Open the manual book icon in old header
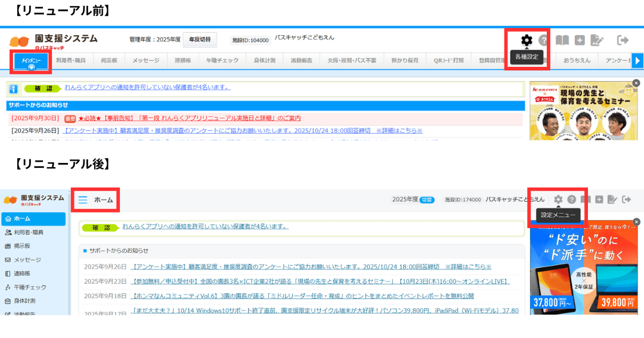 [x=562, y=41]
